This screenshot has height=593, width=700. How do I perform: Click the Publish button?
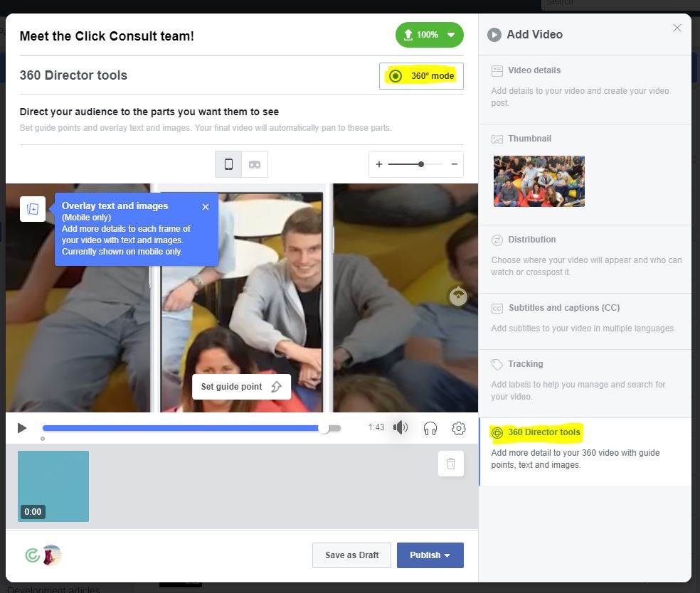coord(430,555)
